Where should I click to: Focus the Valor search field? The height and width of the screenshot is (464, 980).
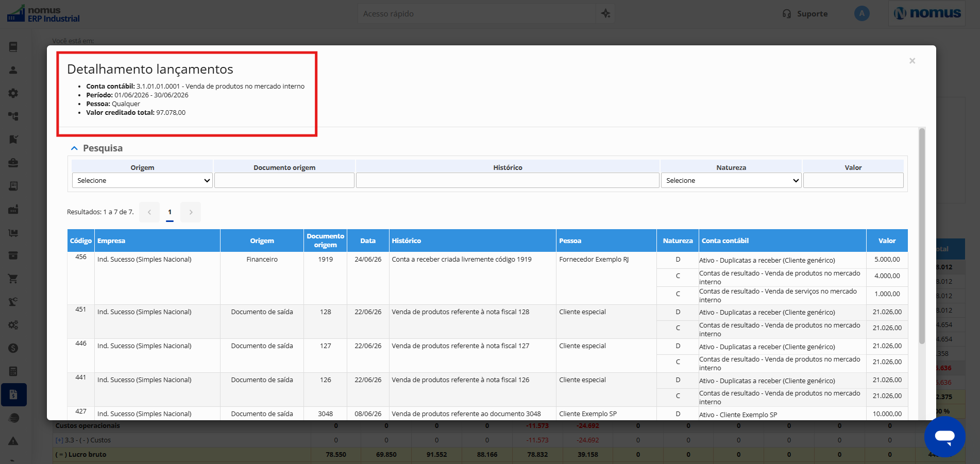(853, 180)
